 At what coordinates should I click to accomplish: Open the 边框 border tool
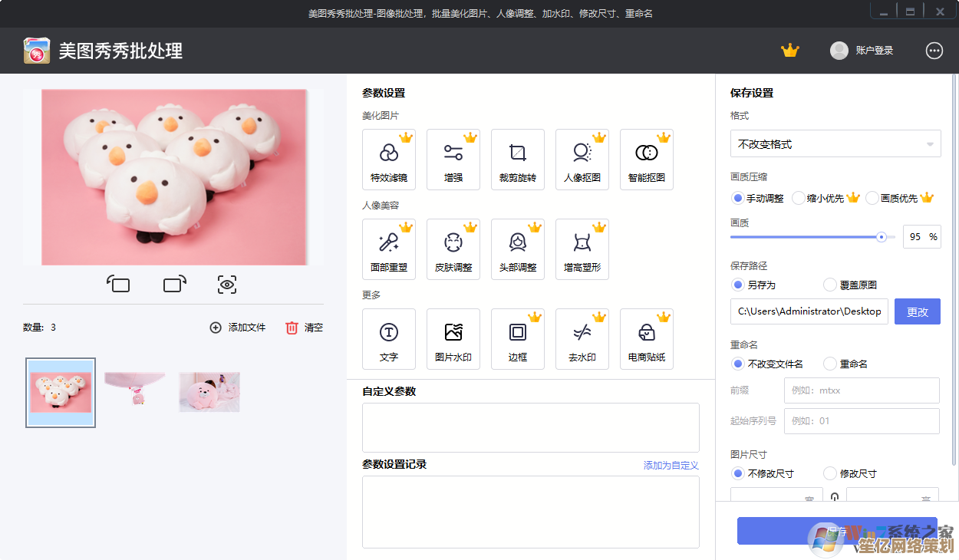518,339
